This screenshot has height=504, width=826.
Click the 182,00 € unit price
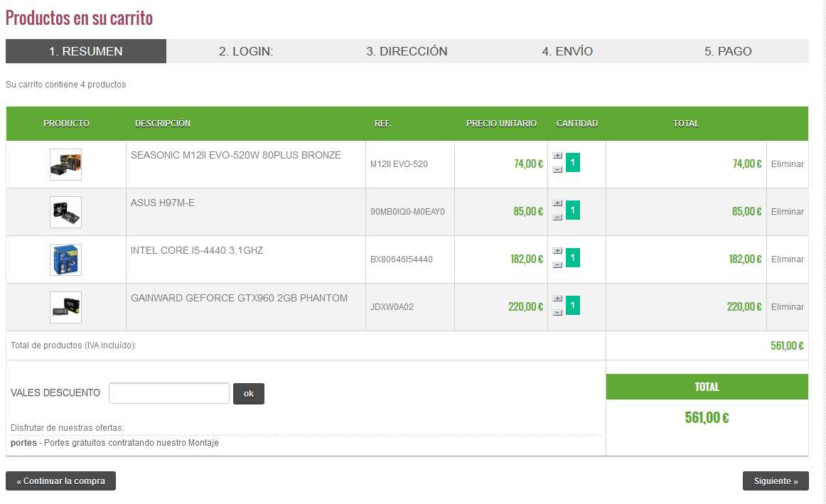(527, 259)
